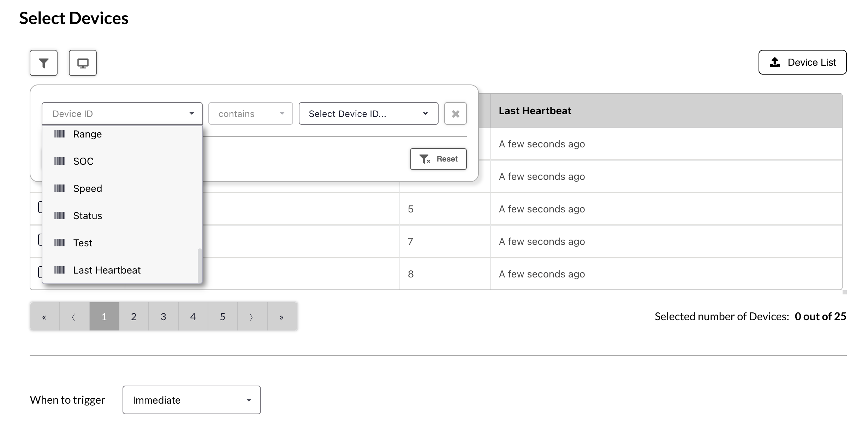Expand the Select Device ID dropdown

368,113
